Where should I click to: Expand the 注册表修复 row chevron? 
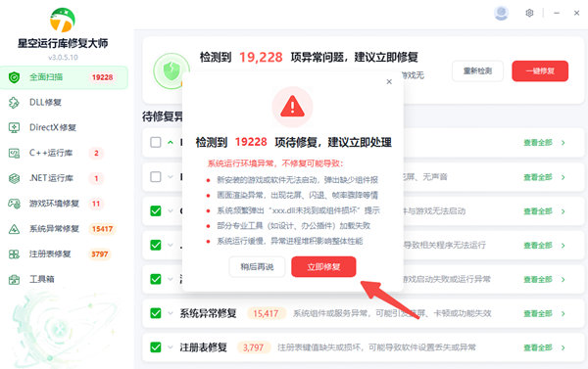171,347
